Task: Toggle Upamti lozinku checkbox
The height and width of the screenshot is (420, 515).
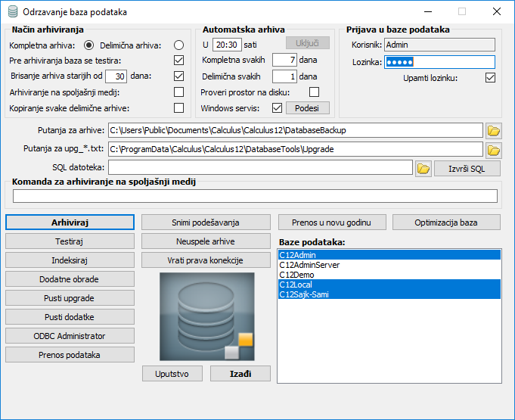Action: [490, 77]
